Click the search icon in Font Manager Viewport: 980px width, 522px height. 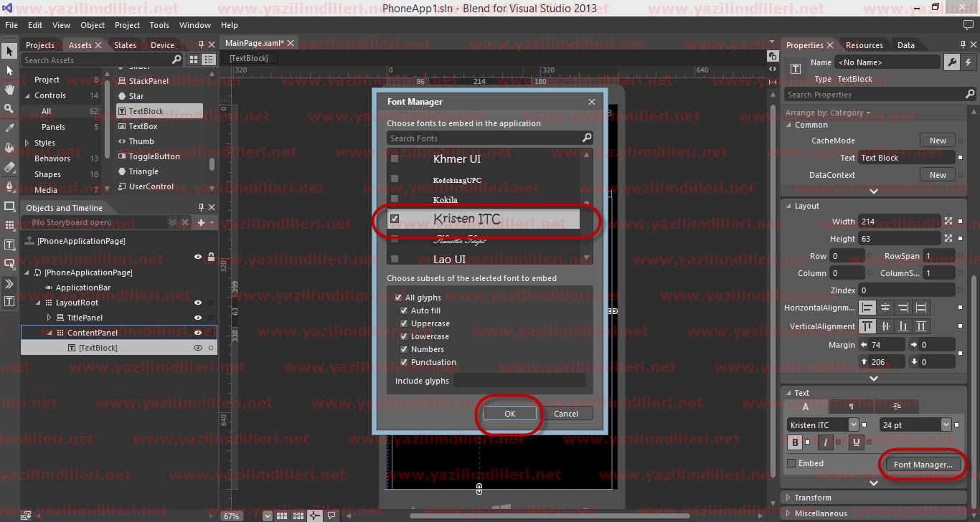pos(587,138)
